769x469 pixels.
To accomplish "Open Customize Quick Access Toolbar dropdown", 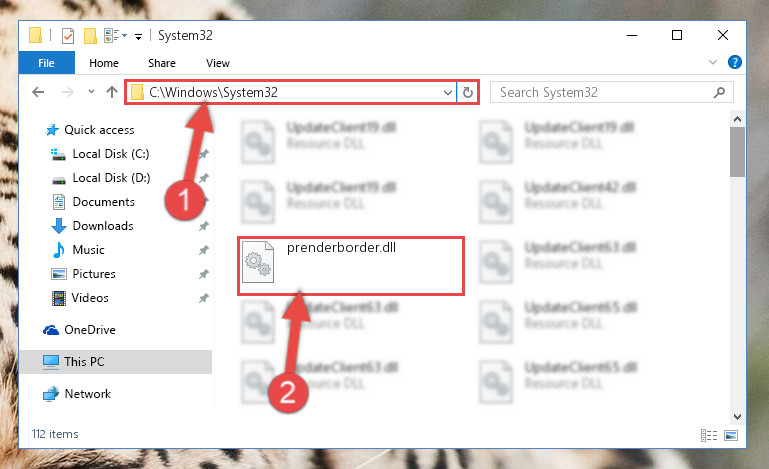I will [139, 37].
